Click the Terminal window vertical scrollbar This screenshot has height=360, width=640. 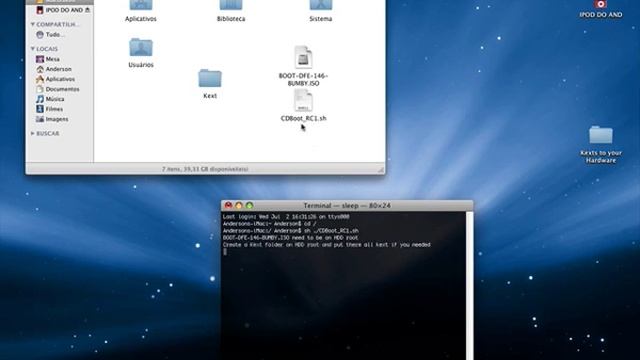click(x=469, y=285)
